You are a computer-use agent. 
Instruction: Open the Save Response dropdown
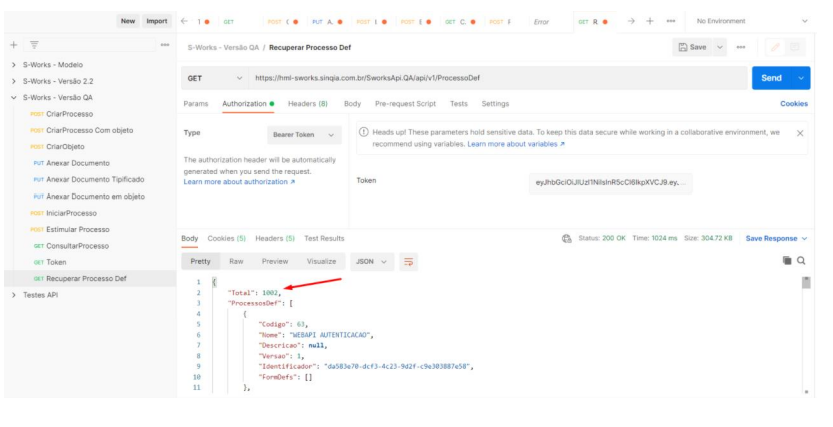[776, 238]
